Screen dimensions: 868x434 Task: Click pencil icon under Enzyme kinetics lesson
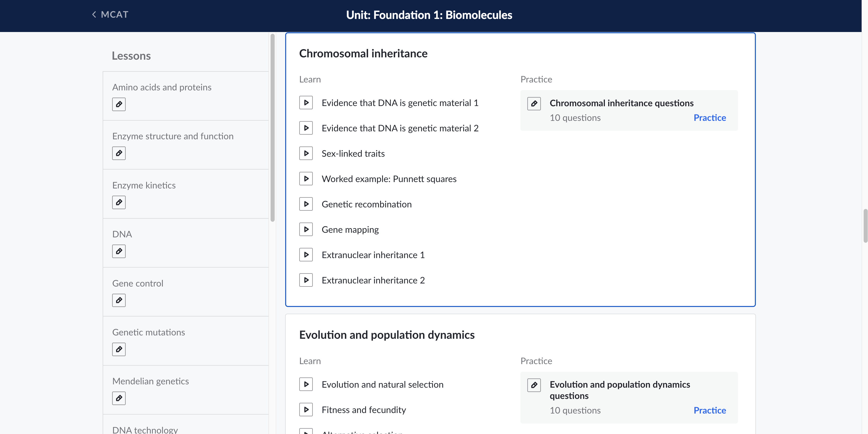tap(119, 202)
